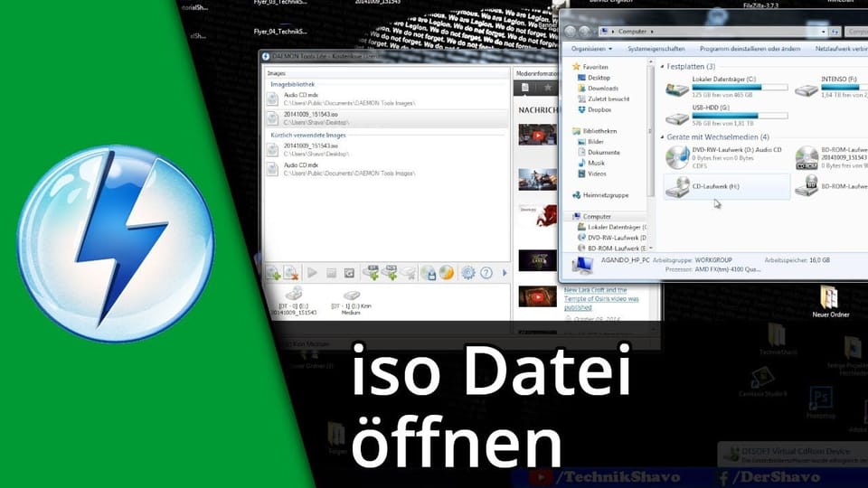Select virtual drive DT-0 (E:)
The height and width of the screenshot is (488, 868).
(x=294, y=301)
